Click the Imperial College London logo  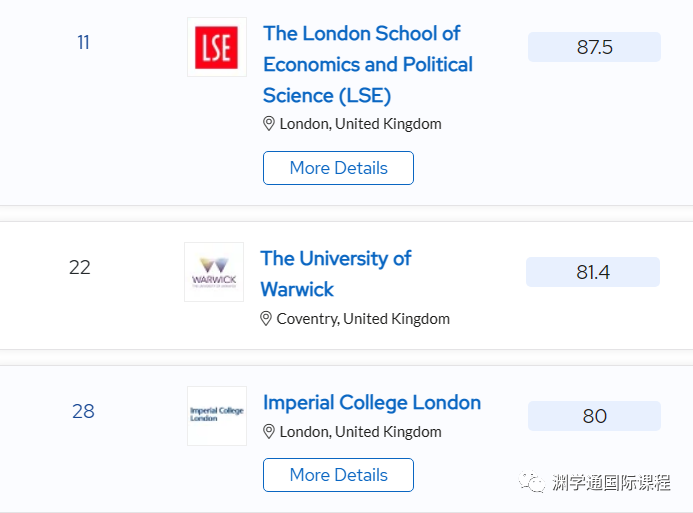coord(217,416)
